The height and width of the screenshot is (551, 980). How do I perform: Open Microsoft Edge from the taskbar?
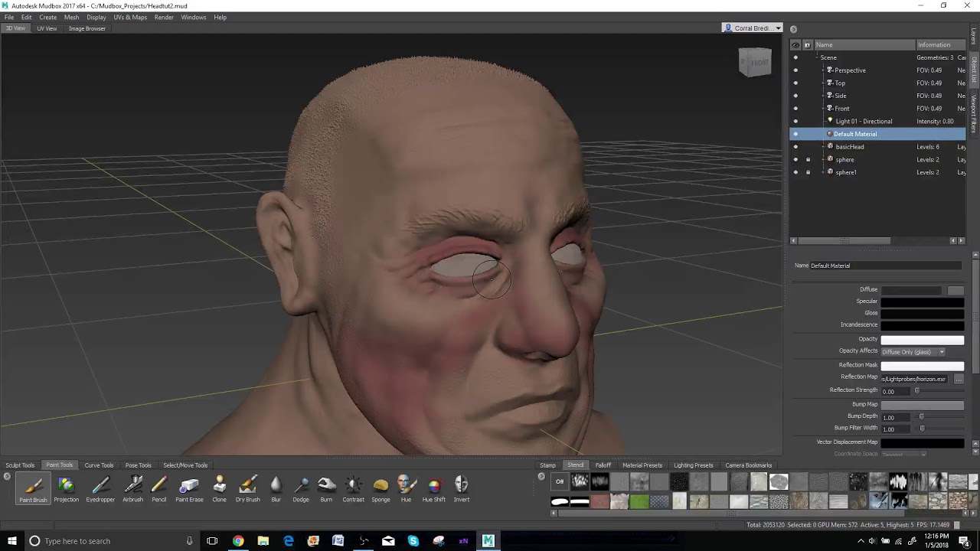pos(289,541)
